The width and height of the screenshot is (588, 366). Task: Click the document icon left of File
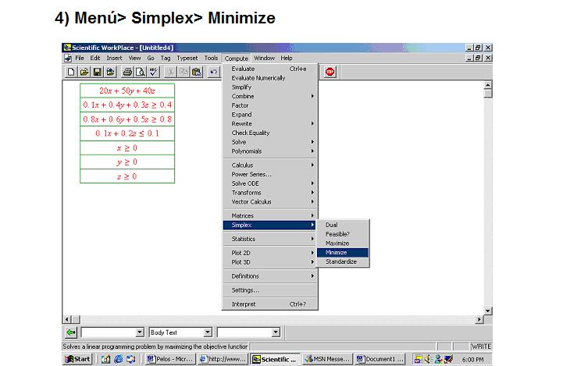[68, 58]
